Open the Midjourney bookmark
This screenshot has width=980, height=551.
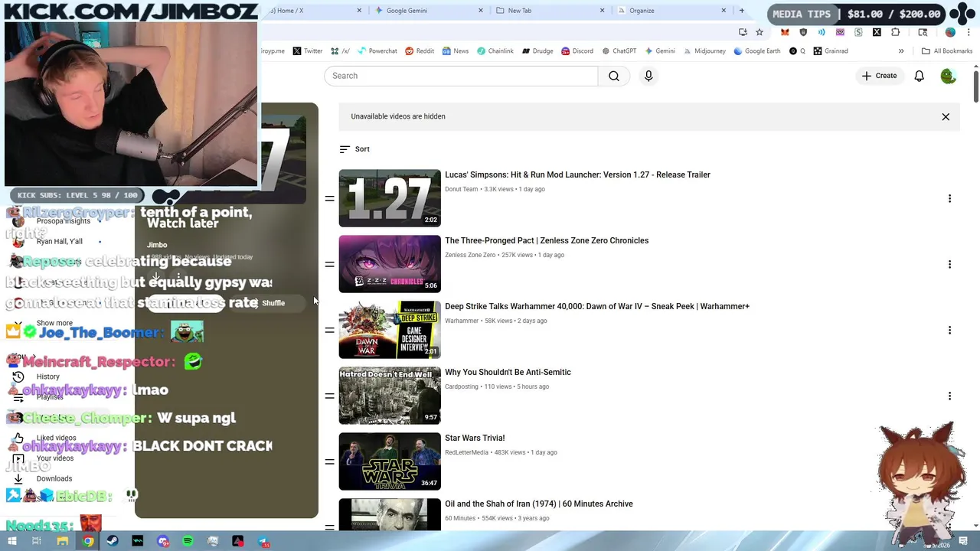pos(704,51)
